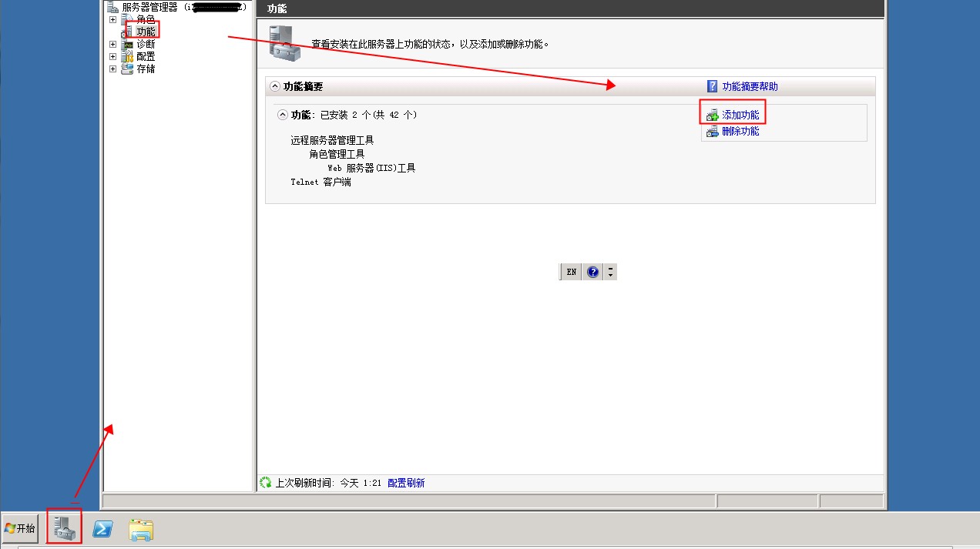
Task: Select 功能 in the left tree
Action: coord(146,32)
